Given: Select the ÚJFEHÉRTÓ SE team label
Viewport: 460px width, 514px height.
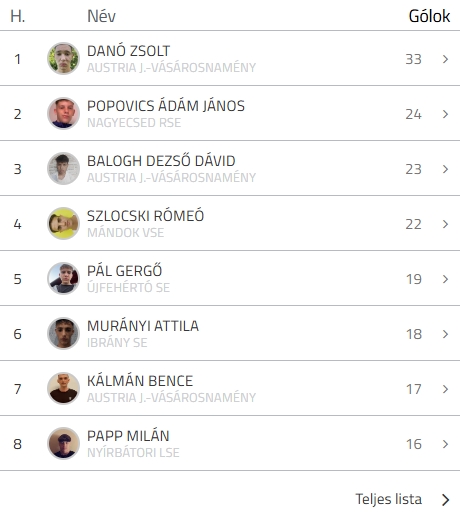Looking at the screenshot, I should [128, 287].
